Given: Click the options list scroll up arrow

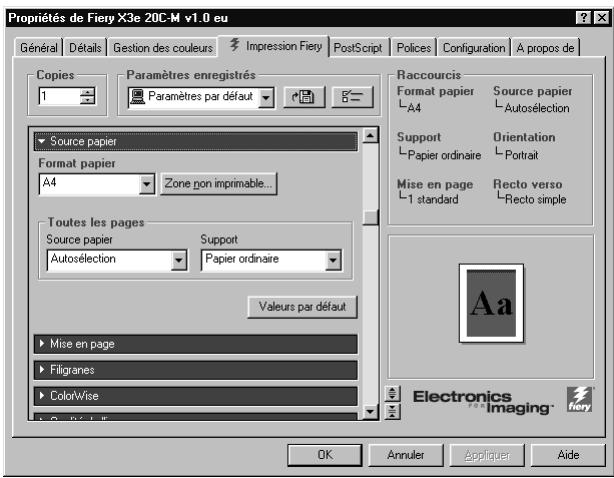Looking at the screenshot, I should coord(370,135).
